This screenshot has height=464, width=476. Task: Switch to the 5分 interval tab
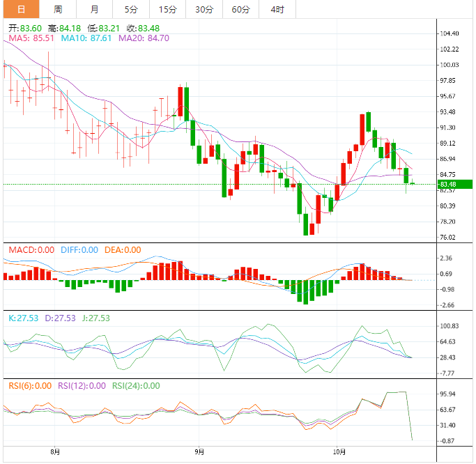[131, 9]
